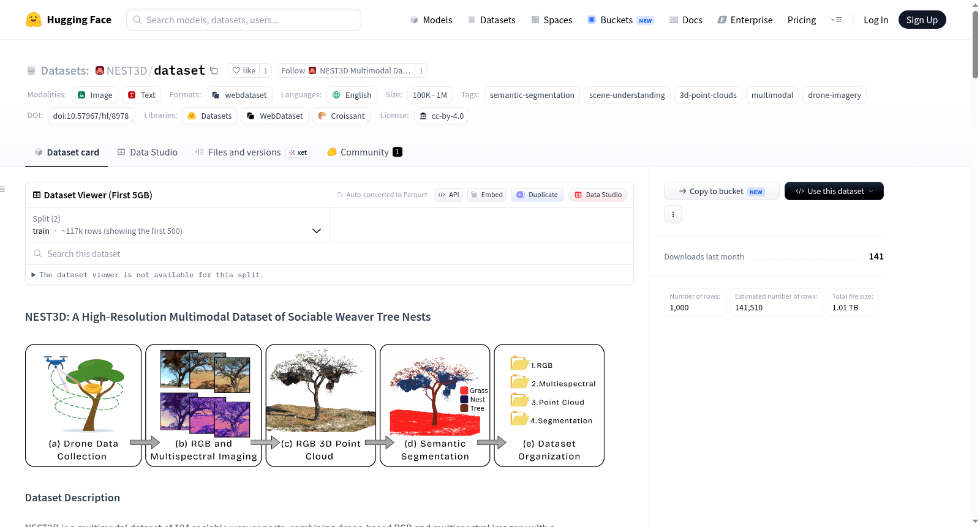Click the likes count of 1
Viewport: 980px width, 527px height.
[265, 70]
